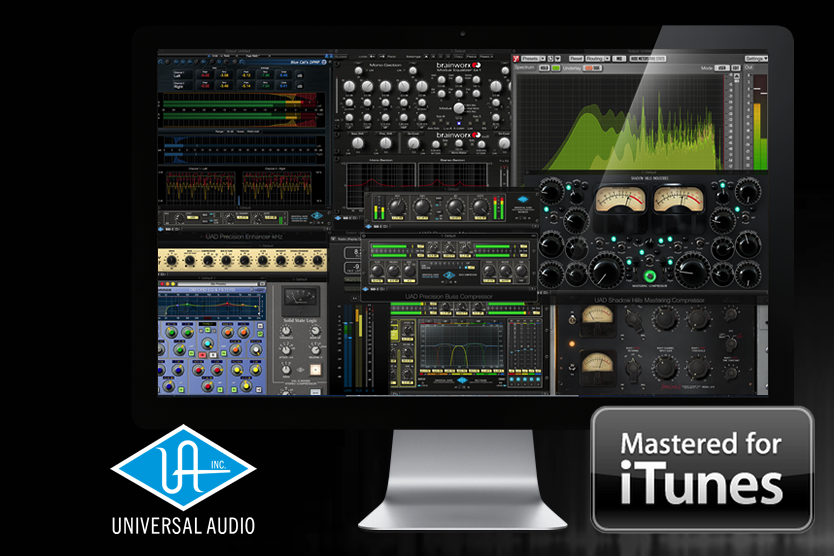Click the right VU meter on Shadow Hills compressor
This screenshot has height=556, width=834.
click(678, 199)
